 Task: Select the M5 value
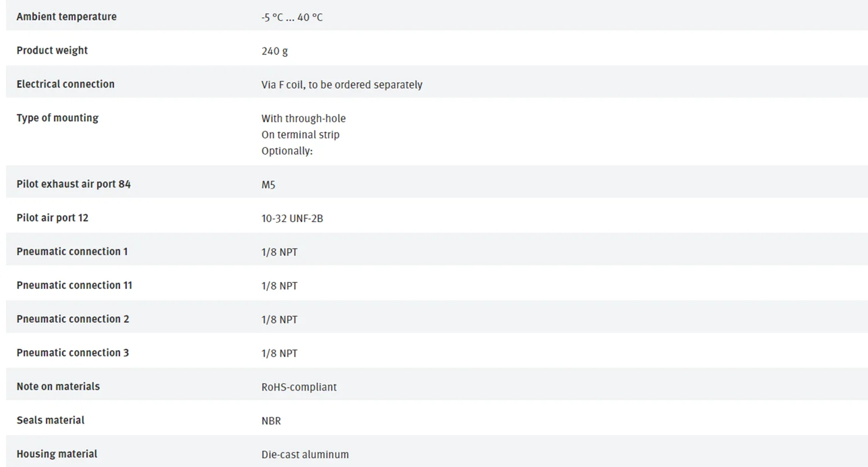click(269, 185)
